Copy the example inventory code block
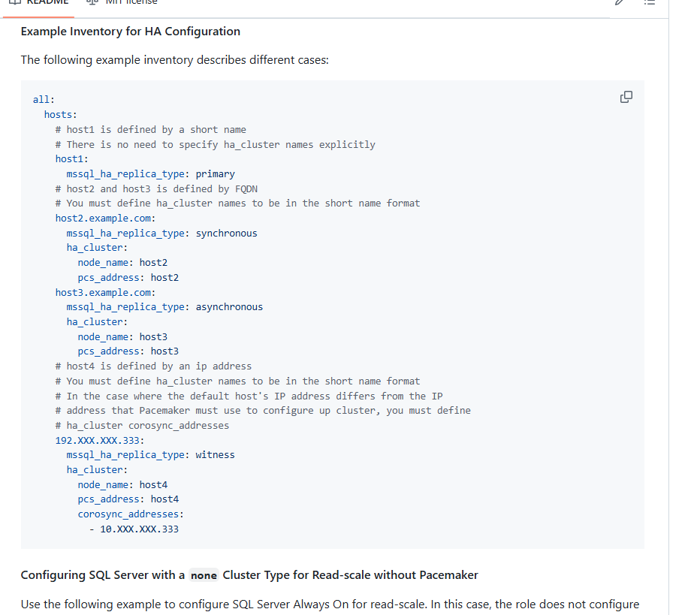 click(626, 97)
